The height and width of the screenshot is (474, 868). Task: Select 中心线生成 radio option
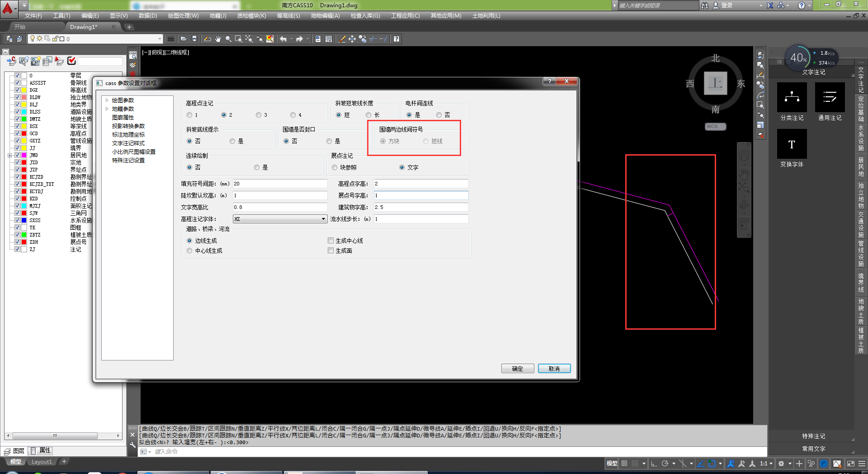pos(189,251)
